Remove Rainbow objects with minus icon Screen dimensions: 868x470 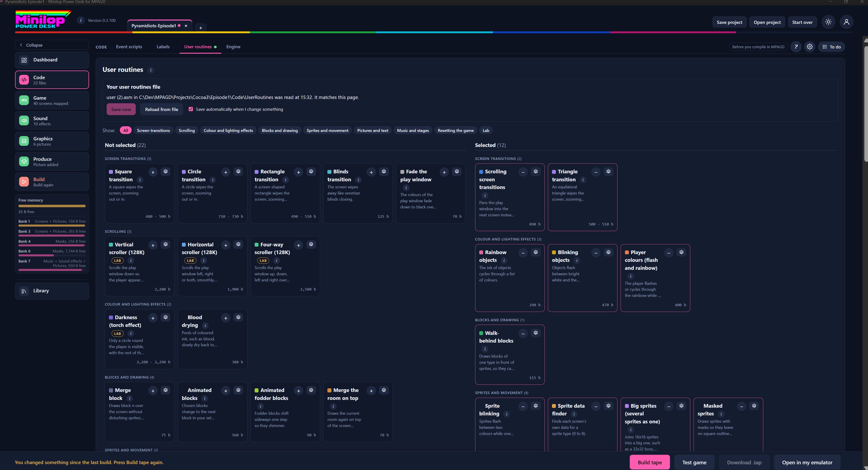click(523, 253)
